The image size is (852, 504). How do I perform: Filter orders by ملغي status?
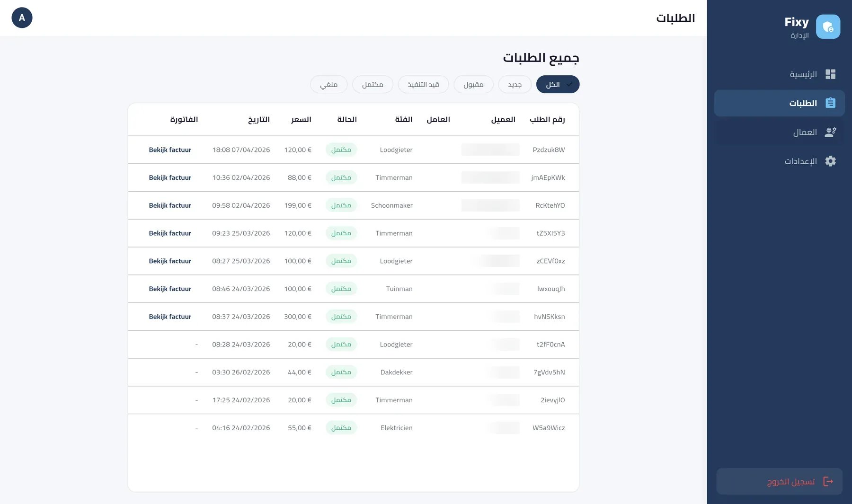click(x=328, y=84)
